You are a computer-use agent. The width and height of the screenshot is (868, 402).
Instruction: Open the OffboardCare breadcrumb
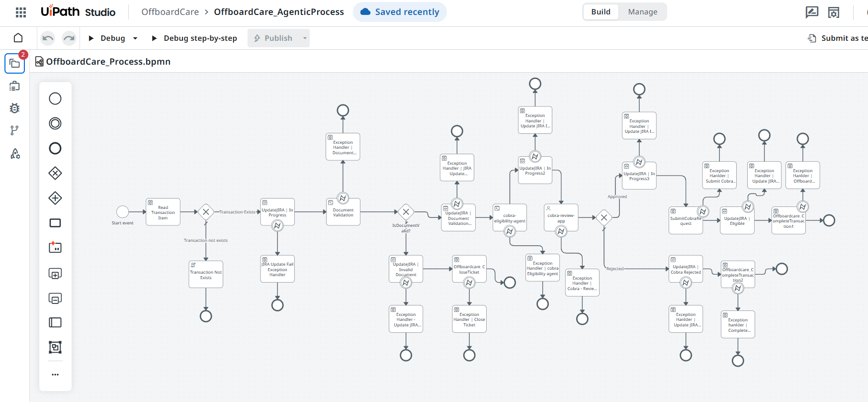tap(170, 11)
